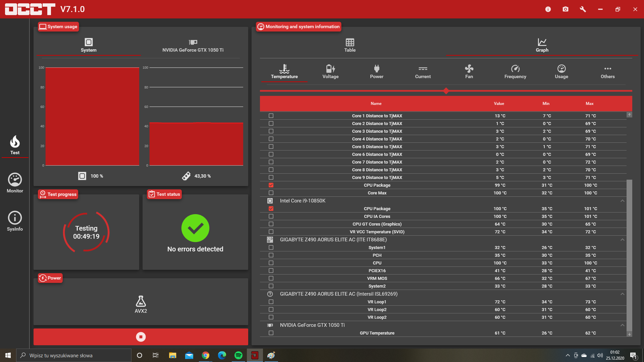Click the sensor list scrollbar thumb
644x362 pixels.
pos(630,255)
